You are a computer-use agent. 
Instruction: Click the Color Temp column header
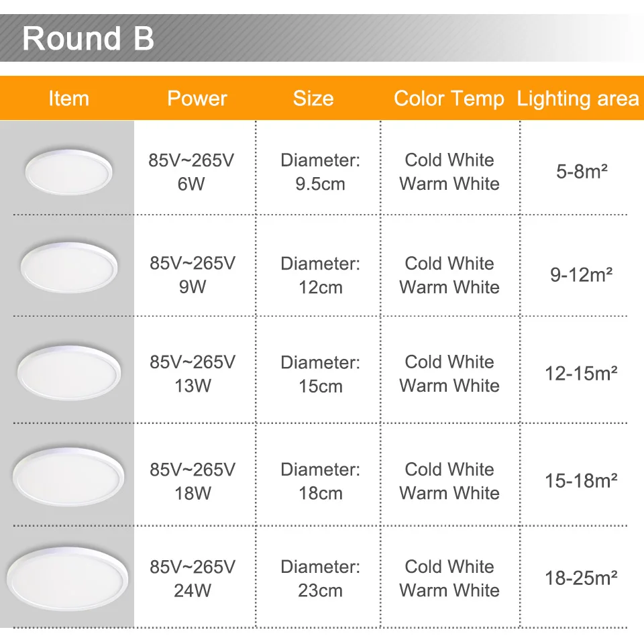pyautogui.click(x=449, y=99)
